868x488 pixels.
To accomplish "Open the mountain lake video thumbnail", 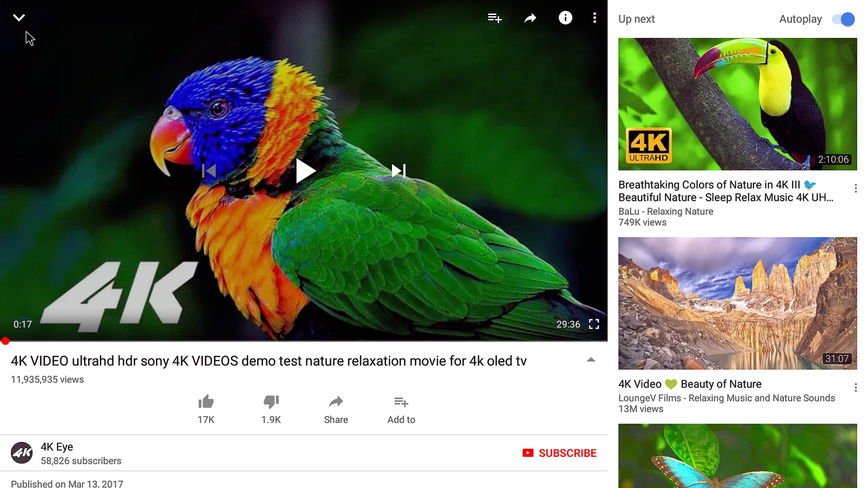I will pos(738,303).
